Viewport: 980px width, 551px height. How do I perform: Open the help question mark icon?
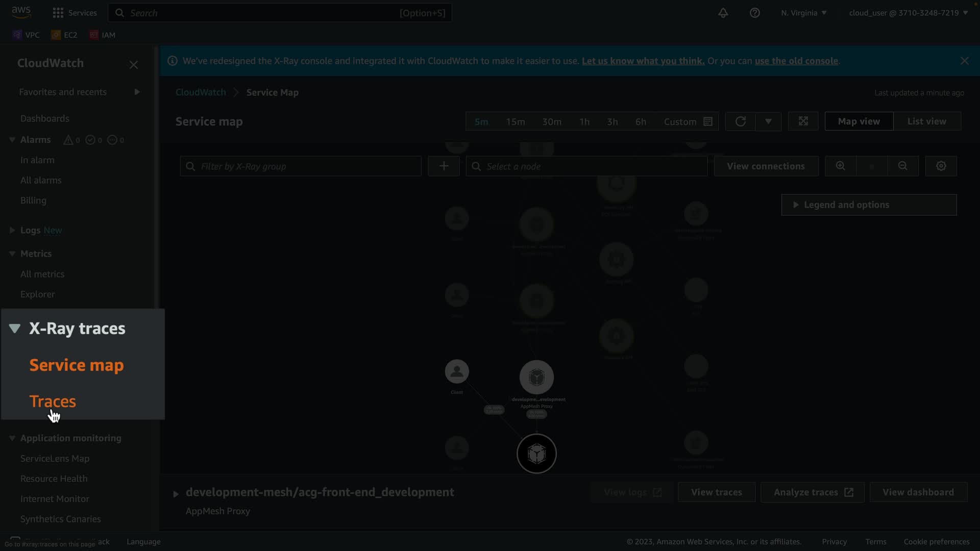(x=754, y=13)
